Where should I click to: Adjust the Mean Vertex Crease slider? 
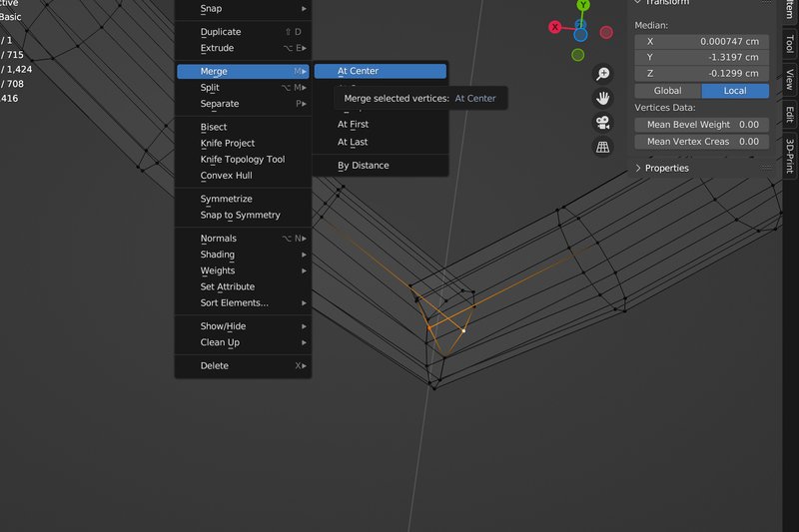point(702,142)
